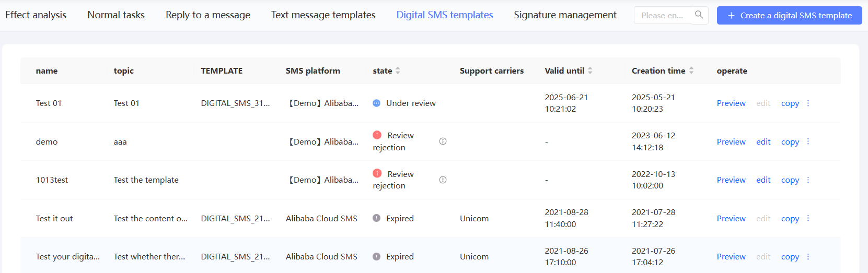Click the '1013test' name cell
The width and height of the screenshot is (868, 273).
[52, 180]
